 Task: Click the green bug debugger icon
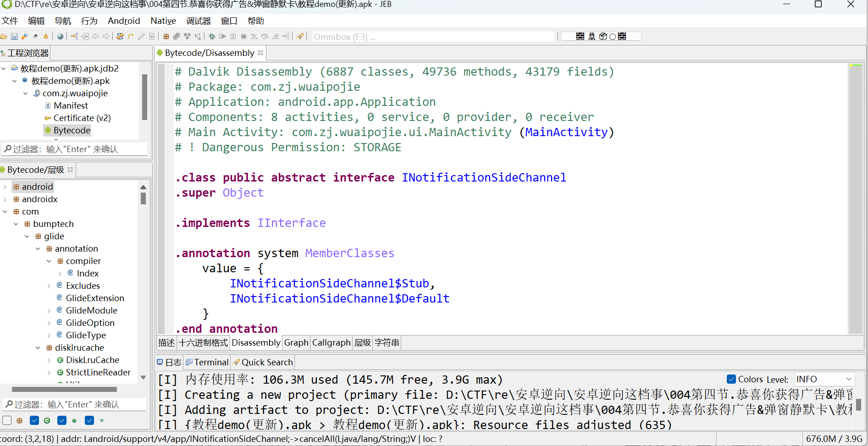coord(212,36)
